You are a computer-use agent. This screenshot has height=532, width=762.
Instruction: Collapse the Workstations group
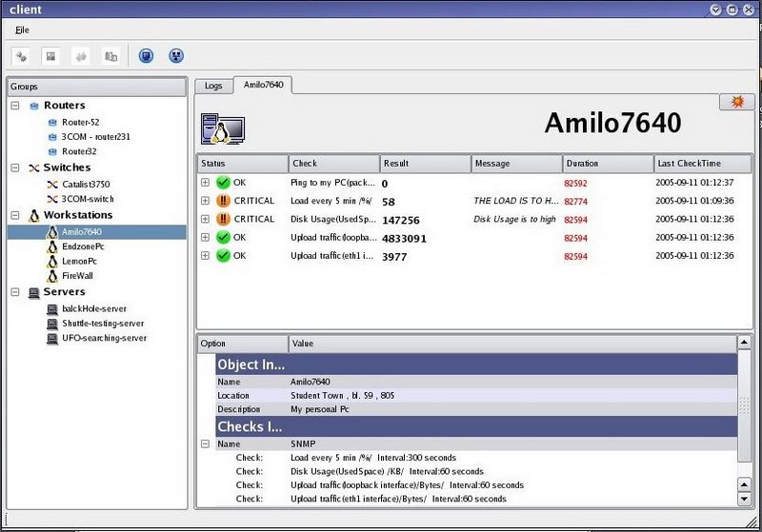click(15, 215)
